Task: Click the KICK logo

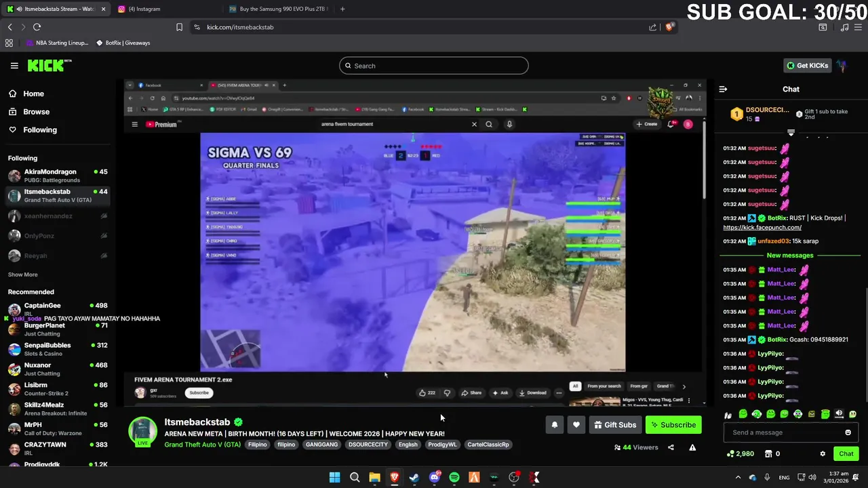Action: [50, 66]
